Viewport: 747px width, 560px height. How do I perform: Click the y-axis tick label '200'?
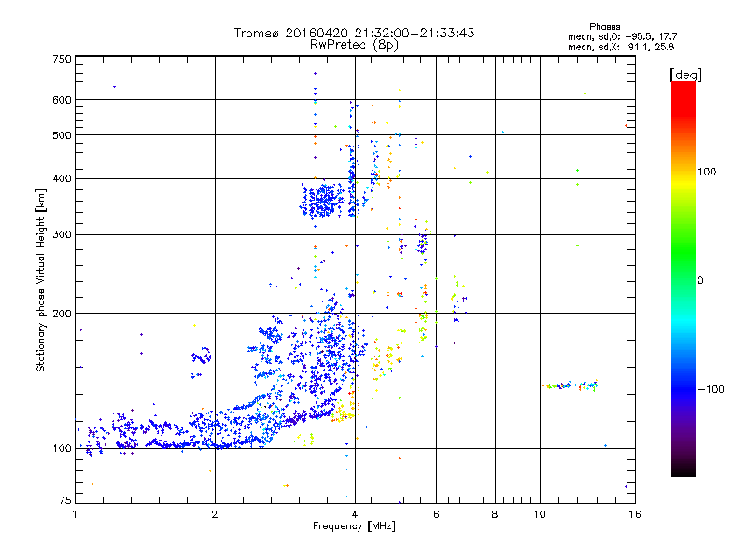coord(62,314)
